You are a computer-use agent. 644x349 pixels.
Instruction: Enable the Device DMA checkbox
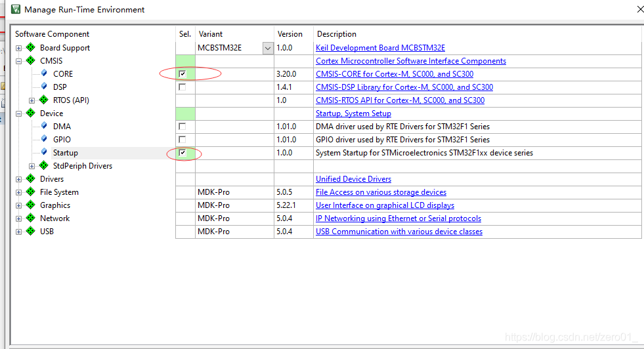coord(182,127)
